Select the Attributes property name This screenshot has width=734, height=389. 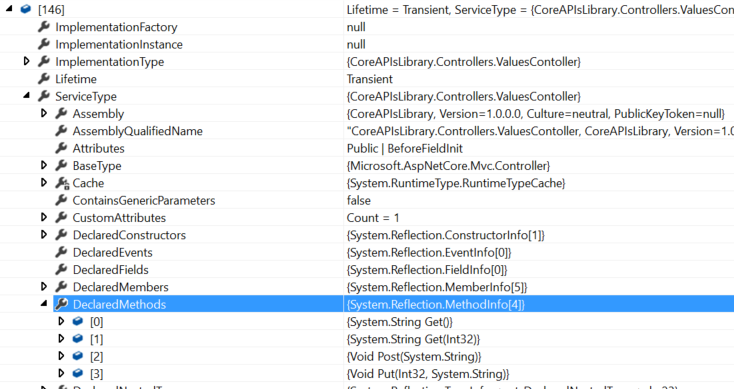(x=98, y=148)
